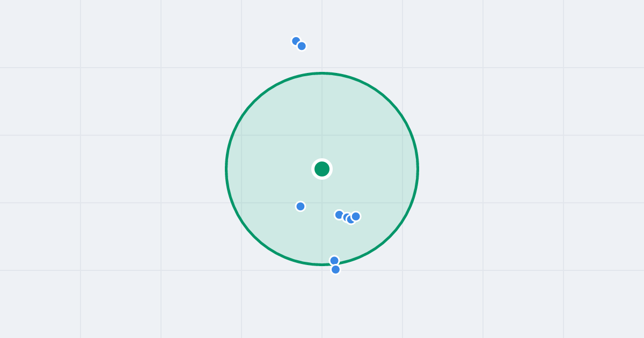Select the lower-right blue dot of the pair above the circle

302,46
